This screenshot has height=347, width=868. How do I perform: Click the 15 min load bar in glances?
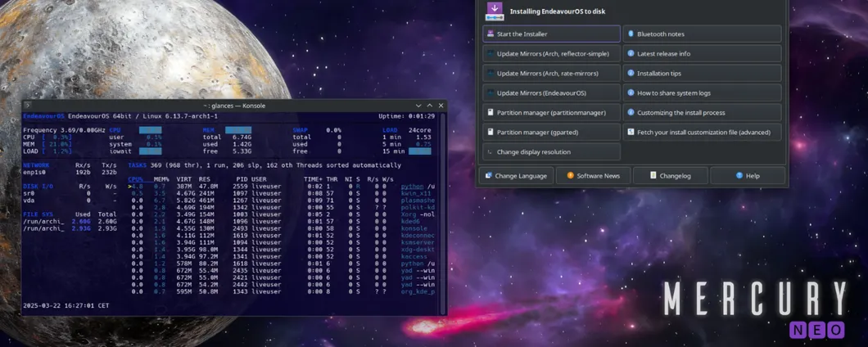pos(419,151)
